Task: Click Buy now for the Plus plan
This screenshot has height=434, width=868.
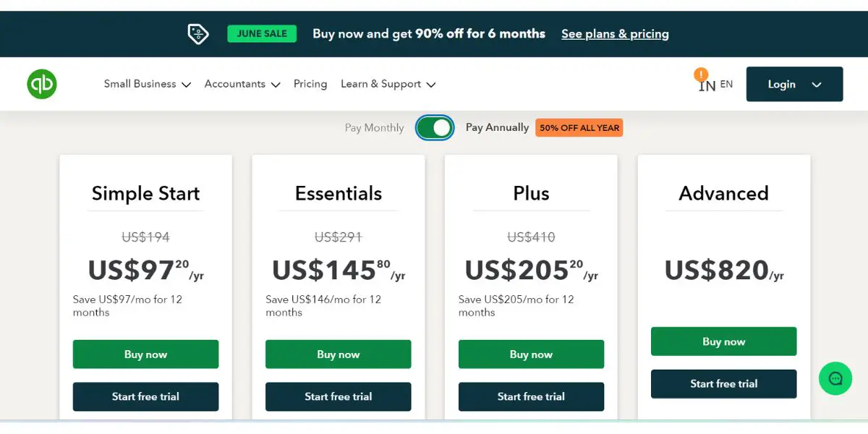Action: point(531,354)
